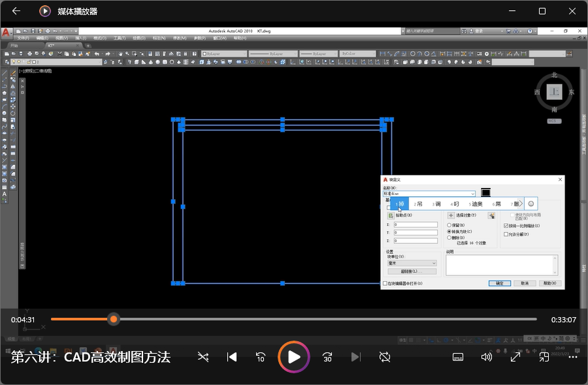The image size is (588, 385).
Task: Open the volume control
Action: 487,357
